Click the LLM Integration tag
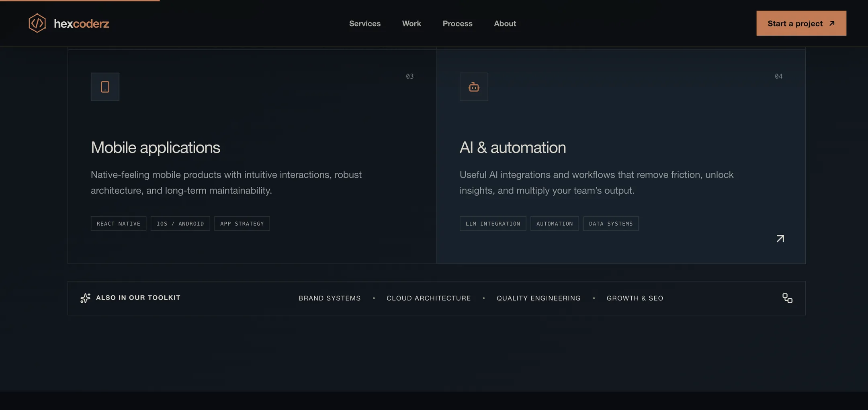This screenshot has width=868, height=410. pyautogui.click(x=493, y=224)
